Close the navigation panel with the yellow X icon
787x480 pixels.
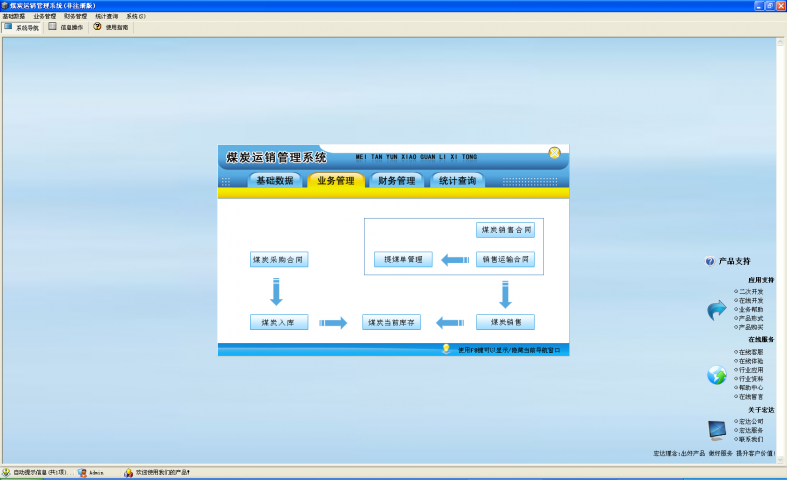(x=554, y=153)
